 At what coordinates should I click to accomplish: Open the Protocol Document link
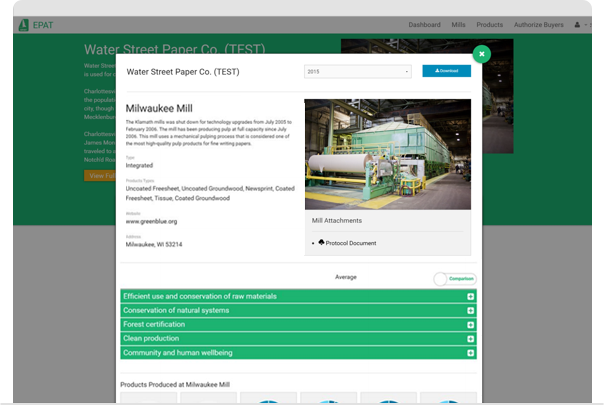point(351,243)
